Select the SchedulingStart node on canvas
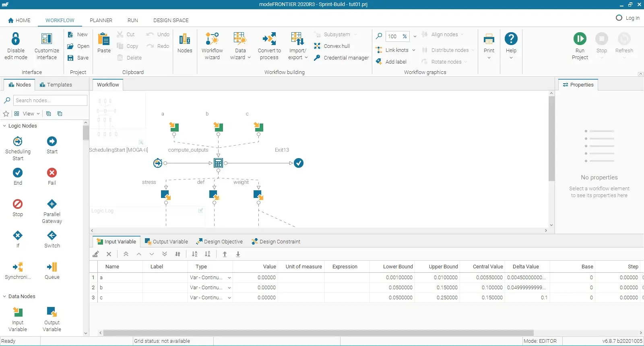The width and height of the screenshot is (644, 346). click(x=158, y=163)
